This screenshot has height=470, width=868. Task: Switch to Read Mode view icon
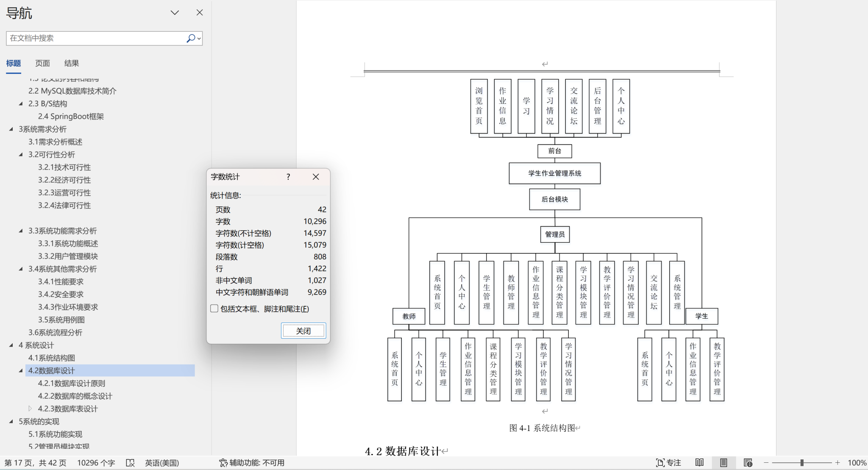(x=699, y=463)
